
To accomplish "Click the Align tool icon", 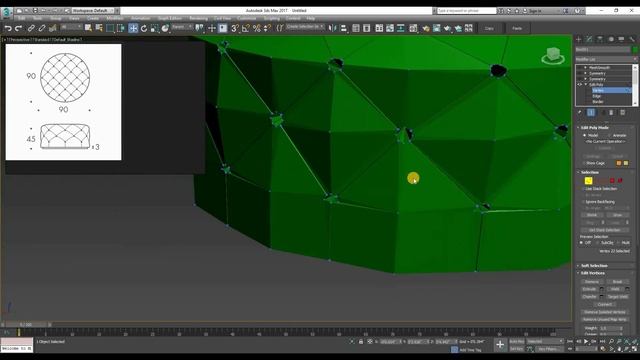I will click(344, 28).
